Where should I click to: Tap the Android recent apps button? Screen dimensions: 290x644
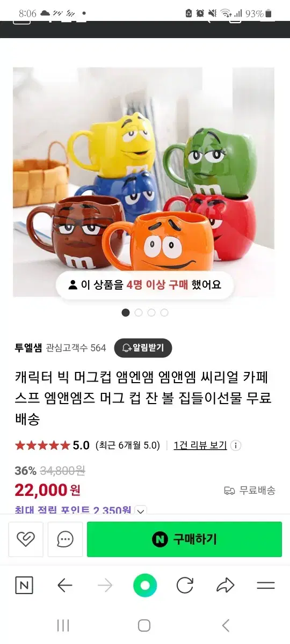[x=63, y=625]
